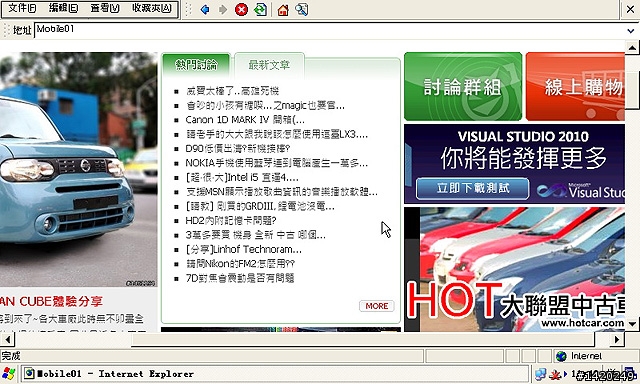Click the Mobile01 - Internet Explorer taskbar button
Viewport: 640px width, 384px height.
coord(276,374)
